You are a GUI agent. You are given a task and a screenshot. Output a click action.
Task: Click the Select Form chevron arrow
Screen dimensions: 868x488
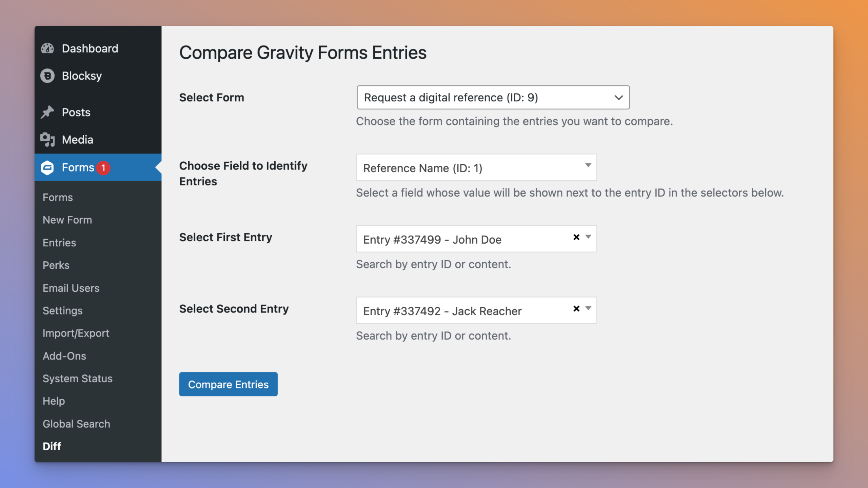click(619, 98)
